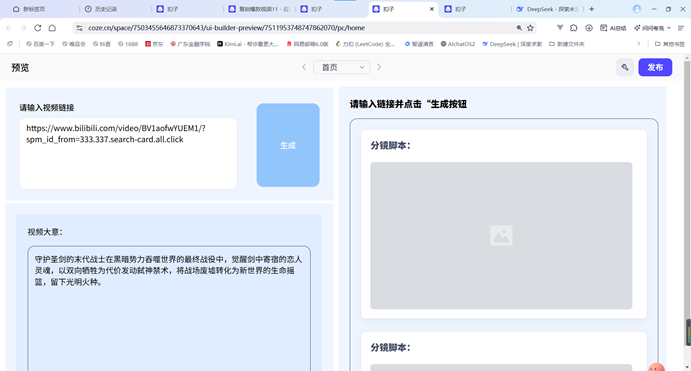Open the 京东 bookmark
Screen dimensions: 691x371
click(x=154, y=44)
